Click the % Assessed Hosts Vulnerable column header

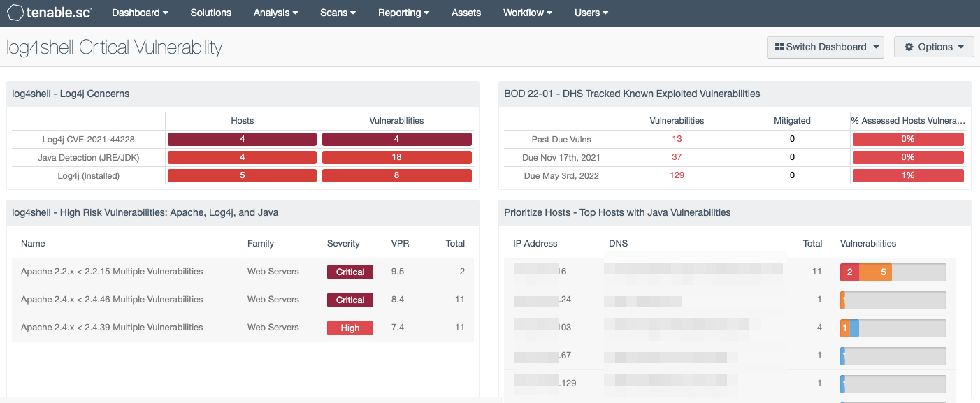pos(908,121)
